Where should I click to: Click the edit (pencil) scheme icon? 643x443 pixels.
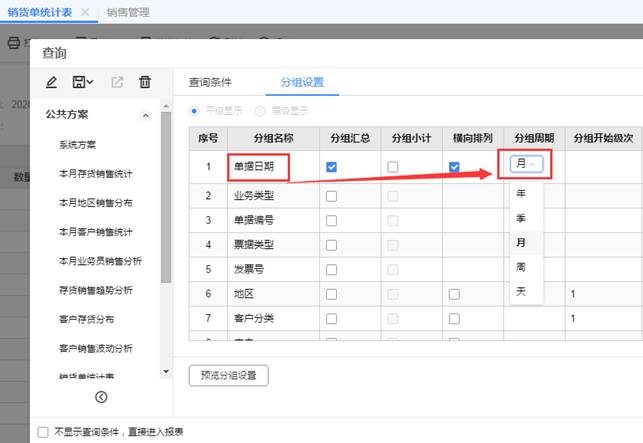tap(52, 81)
